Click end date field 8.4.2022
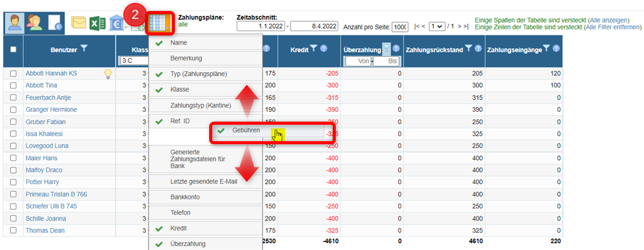644x250 pixels. (x=314, y=26)
